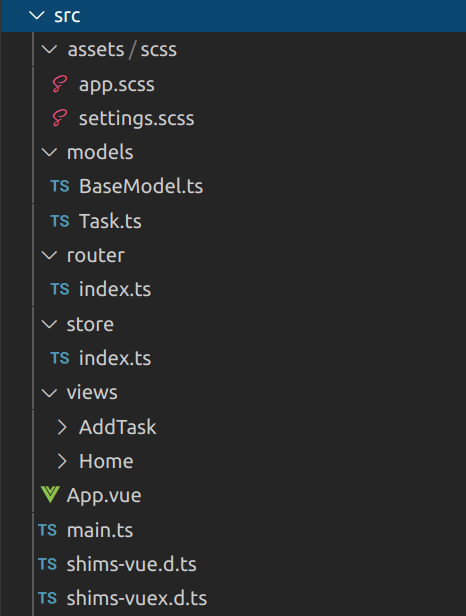Click the Vue logo icon beside App.vue
466x616 pixels.
click(50, 495)
